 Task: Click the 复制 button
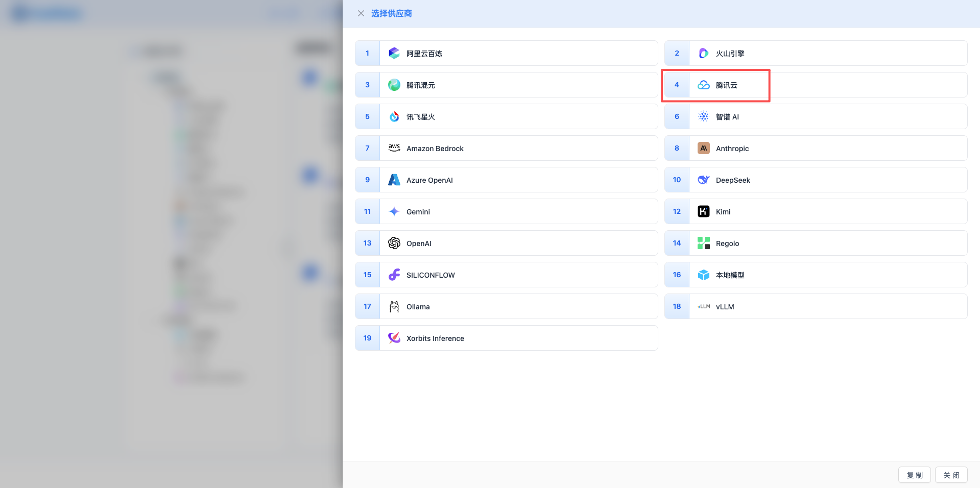pos(914,475)
